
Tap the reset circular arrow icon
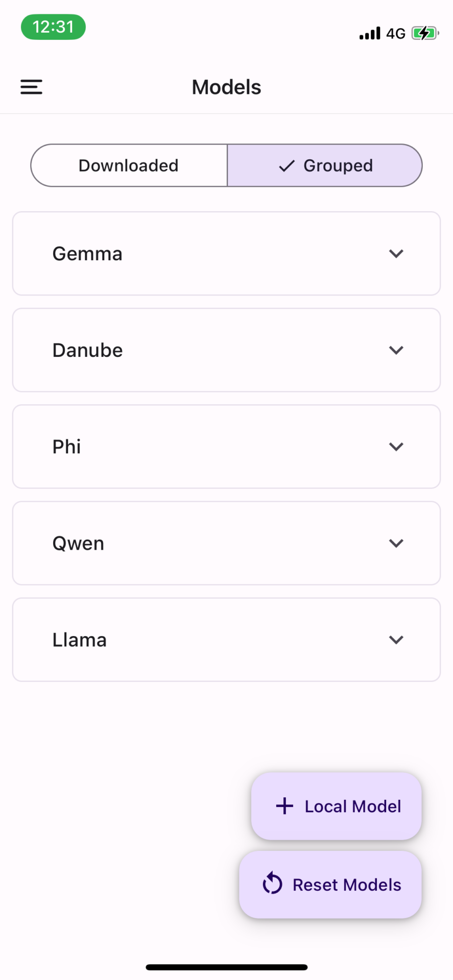272,884
